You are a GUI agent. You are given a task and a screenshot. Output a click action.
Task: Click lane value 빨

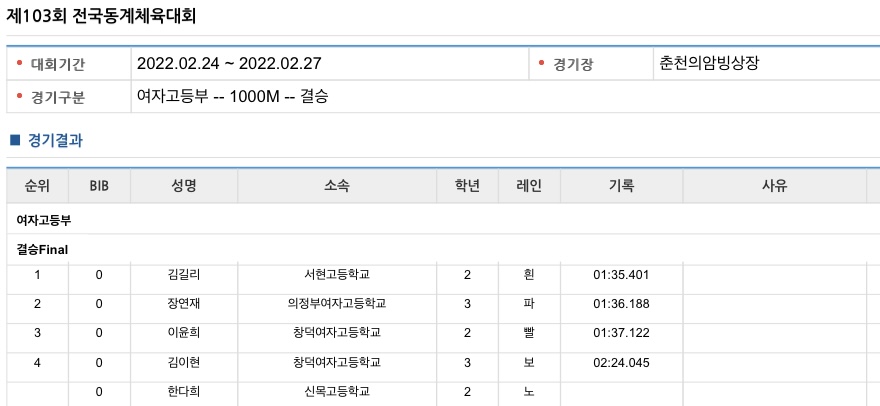point(529,333)
